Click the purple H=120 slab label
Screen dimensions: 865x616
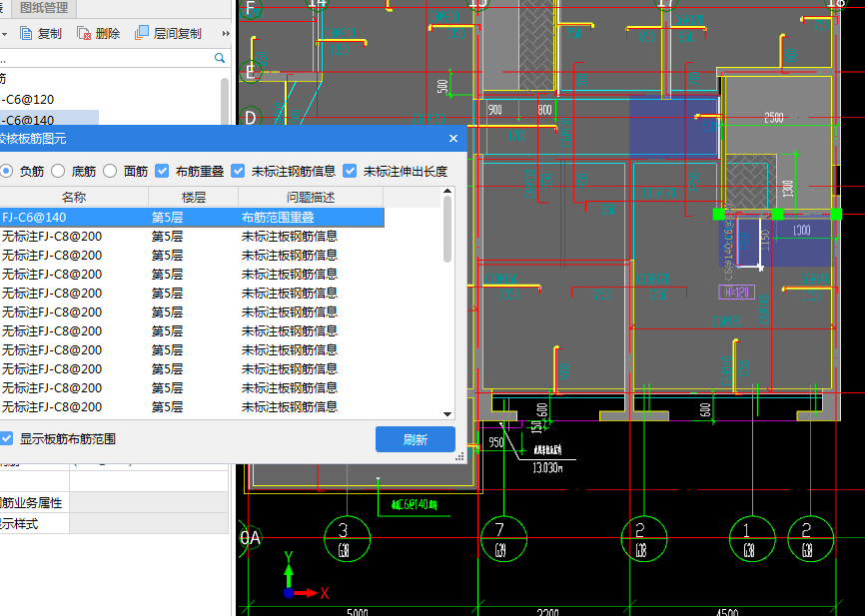pyautogui.click(x=736, y=292)
